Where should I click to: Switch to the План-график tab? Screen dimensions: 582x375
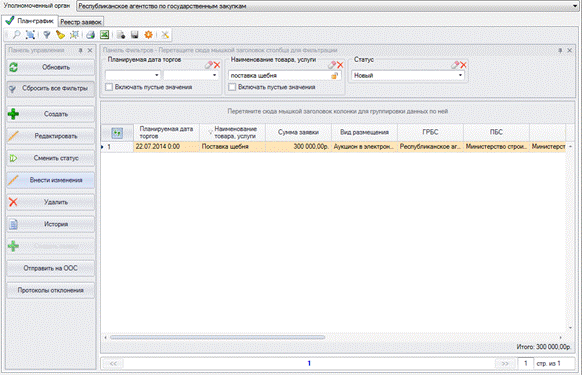point(30,21)
